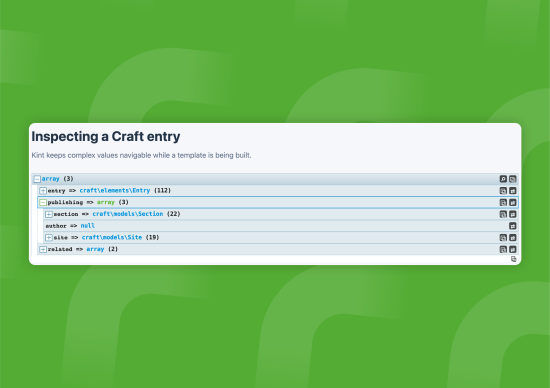550x388 pixels.
Task: Open the search icon on the root array row
Action: coord(503,179)
